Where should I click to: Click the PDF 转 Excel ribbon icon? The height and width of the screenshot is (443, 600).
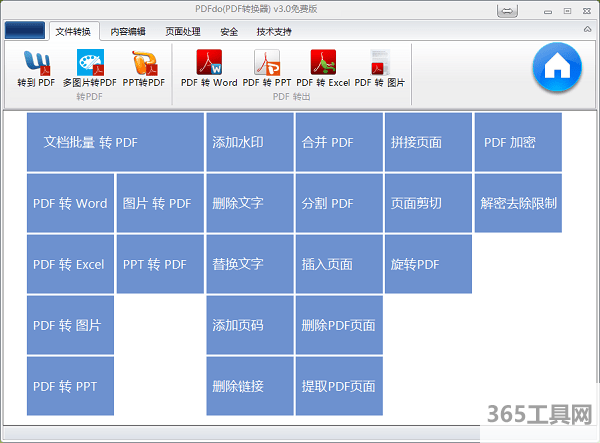[x=323, y=68]
